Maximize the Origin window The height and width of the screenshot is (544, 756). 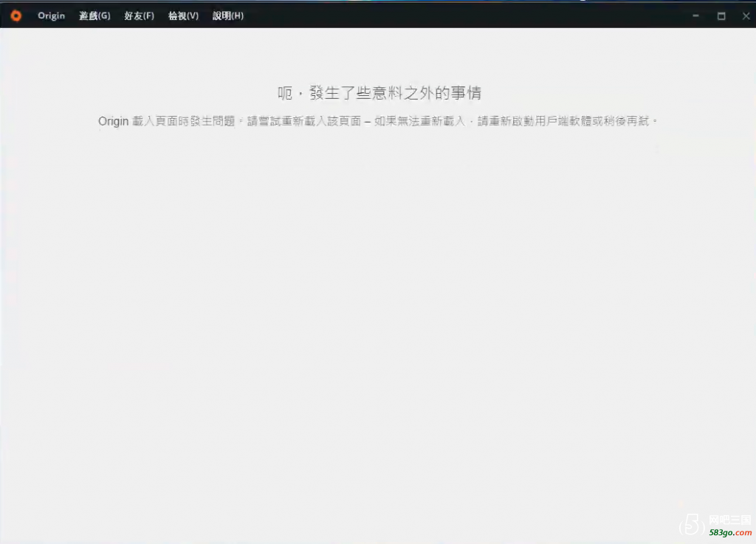coord(721,16)
